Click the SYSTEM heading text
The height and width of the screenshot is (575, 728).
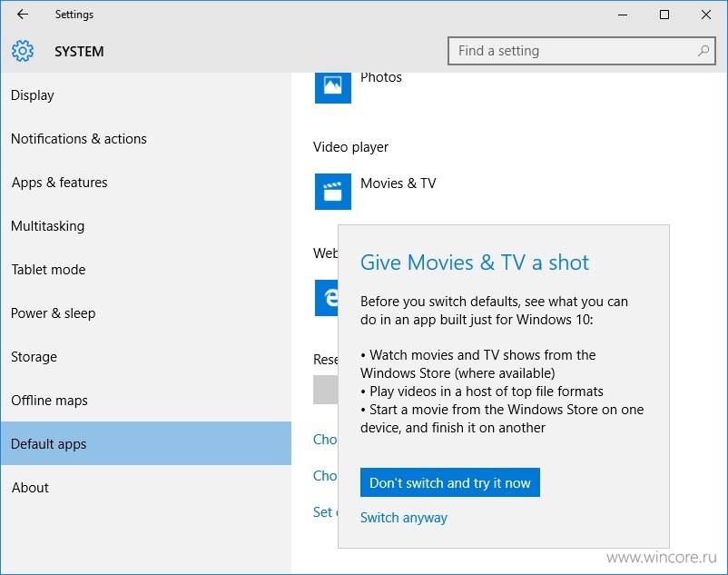79,52
